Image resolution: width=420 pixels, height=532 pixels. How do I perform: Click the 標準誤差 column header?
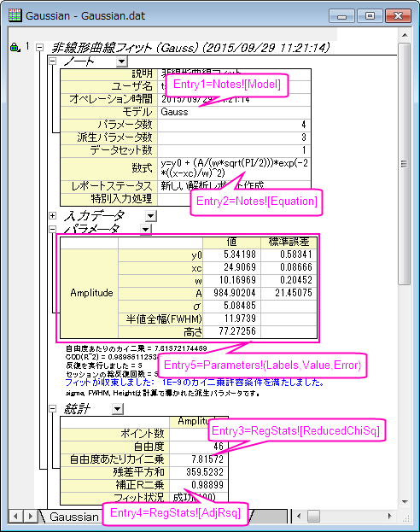click(289, 243)
